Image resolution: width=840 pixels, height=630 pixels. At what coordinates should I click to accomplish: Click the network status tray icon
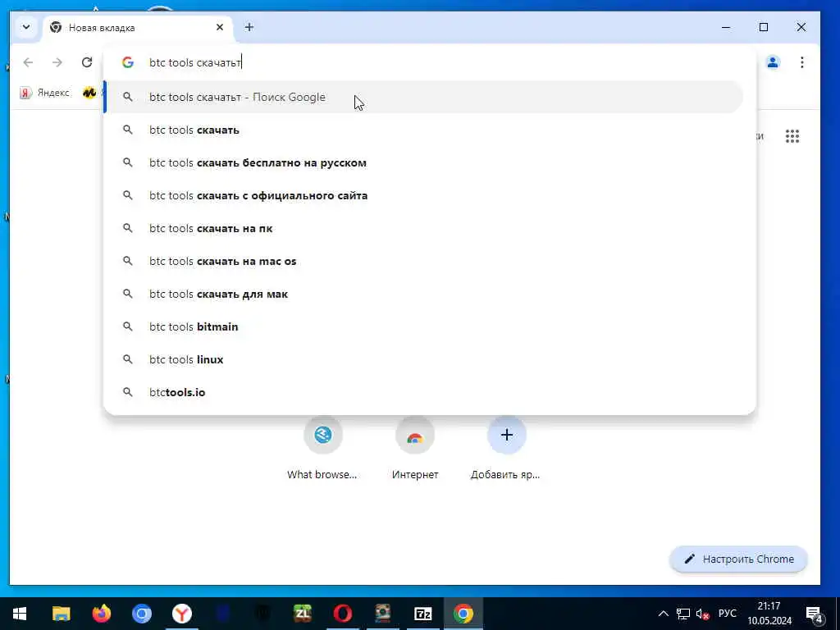tap(683, 614)
